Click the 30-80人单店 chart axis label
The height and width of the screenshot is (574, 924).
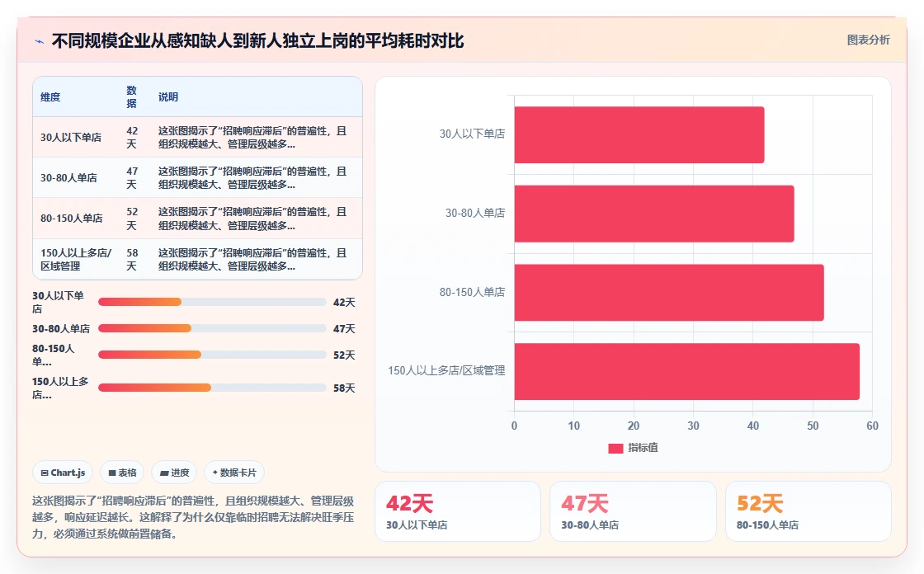475,214
